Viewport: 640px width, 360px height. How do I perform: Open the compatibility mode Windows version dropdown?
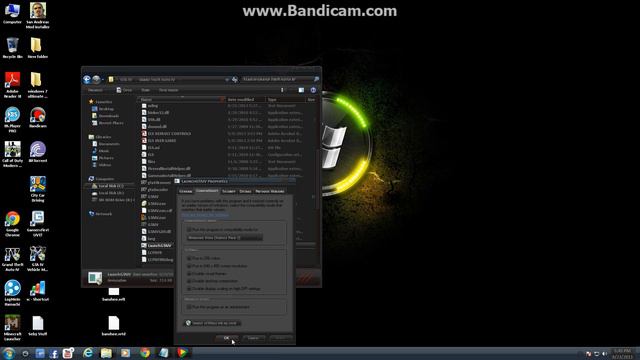[x=224, y=238]
